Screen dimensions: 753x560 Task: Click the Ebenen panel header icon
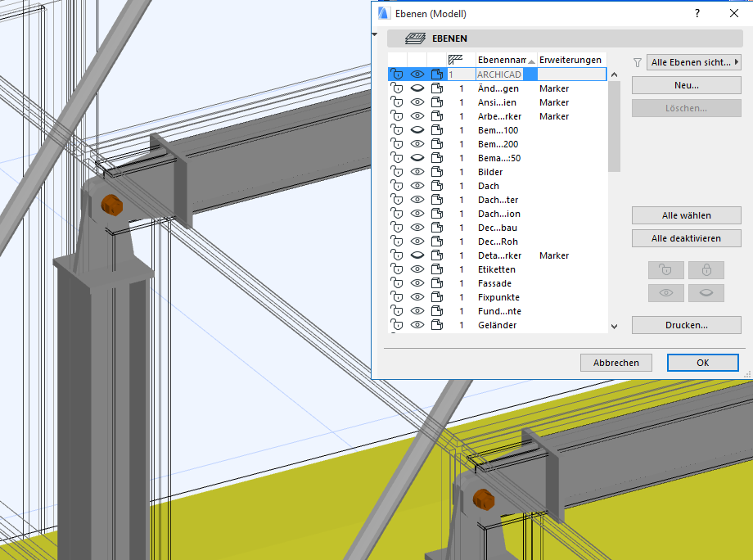click(416, 38)
